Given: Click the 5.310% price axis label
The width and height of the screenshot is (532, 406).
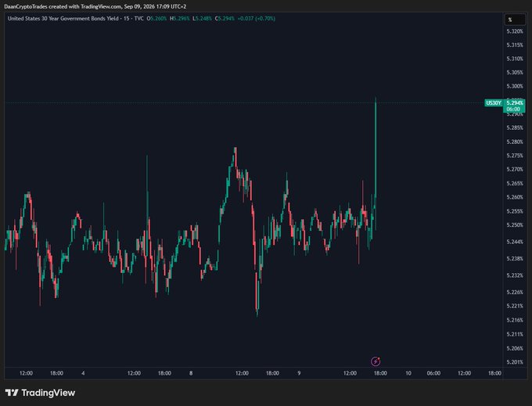Looking at the screenshot, I should point(515,59).
